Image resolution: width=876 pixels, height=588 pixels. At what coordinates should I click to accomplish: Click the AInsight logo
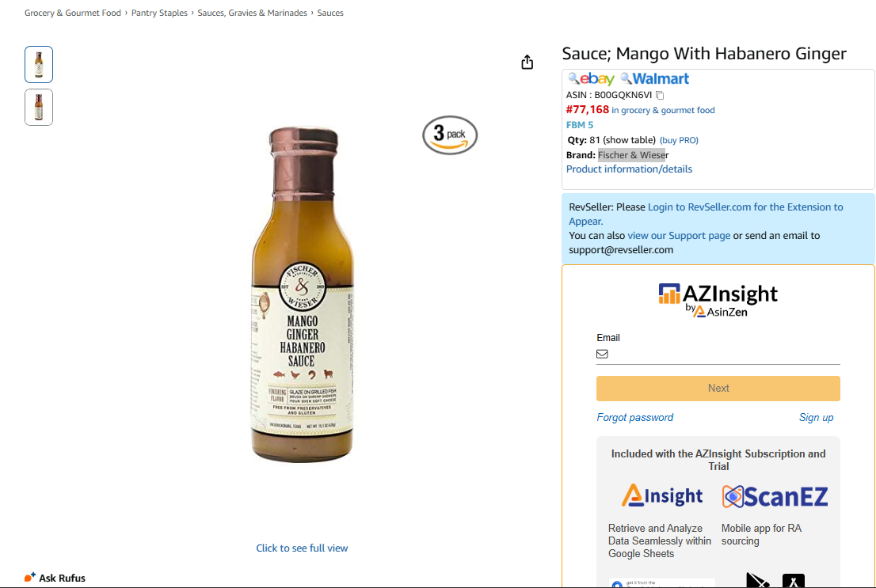662,496
